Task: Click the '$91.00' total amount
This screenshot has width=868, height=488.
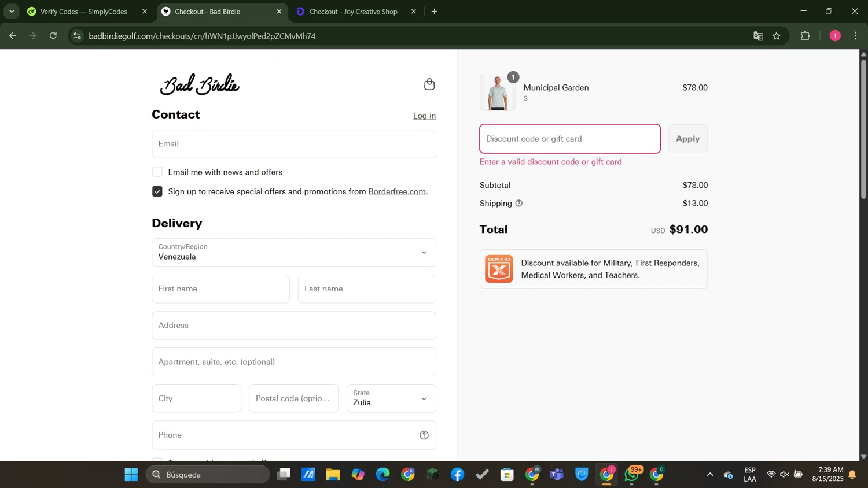Action: 689,230
